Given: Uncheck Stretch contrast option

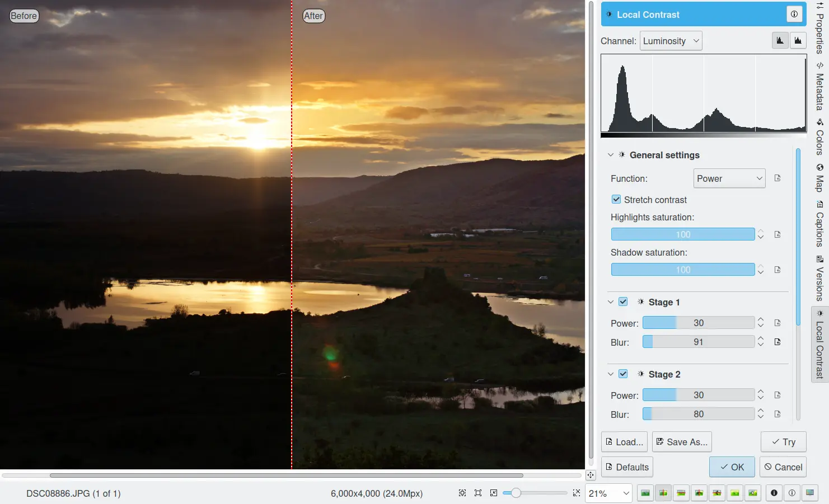Looking at the screenshot, I should [x=616, y=200].
